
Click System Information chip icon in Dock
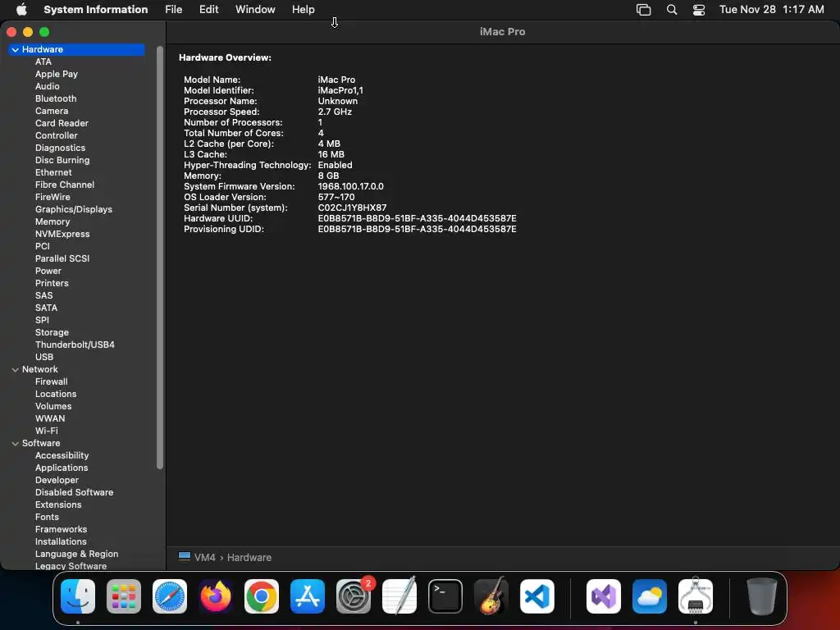pyautogui.click(x=696, y=596)
